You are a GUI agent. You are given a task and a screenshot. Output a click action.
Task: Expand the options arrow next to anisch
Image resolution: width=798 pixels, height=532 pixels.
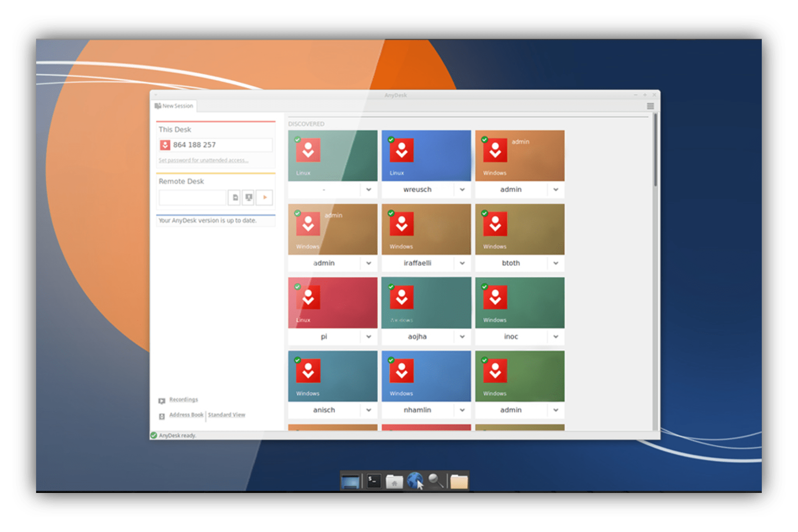(368, 410)
